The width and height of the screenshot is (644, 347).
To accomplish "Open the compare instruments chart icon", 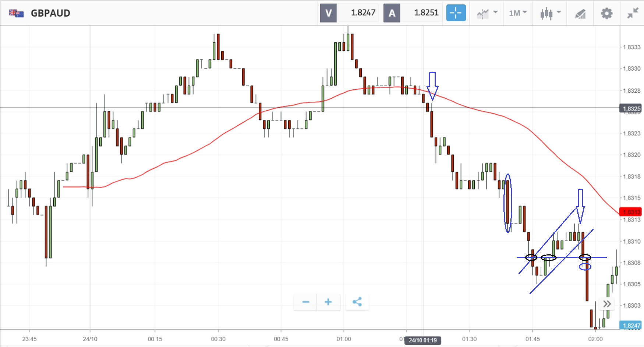I will (x=482, y=14).
